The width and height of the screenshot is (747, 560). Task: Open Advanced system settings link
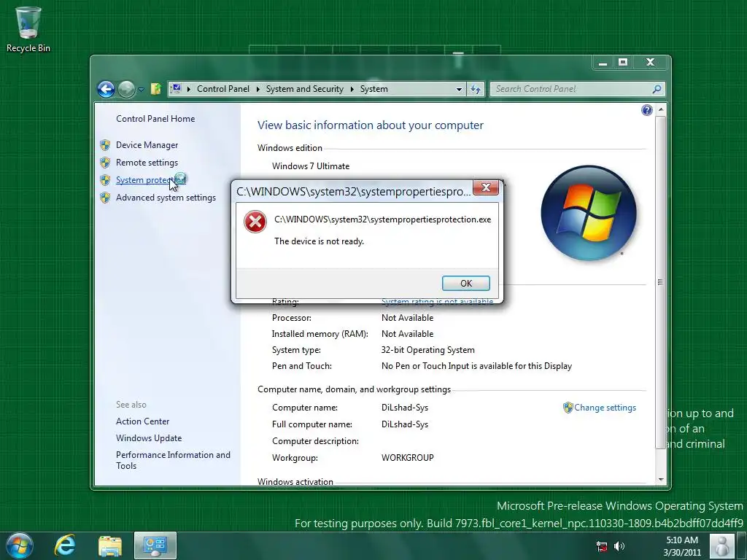[166, 198]
